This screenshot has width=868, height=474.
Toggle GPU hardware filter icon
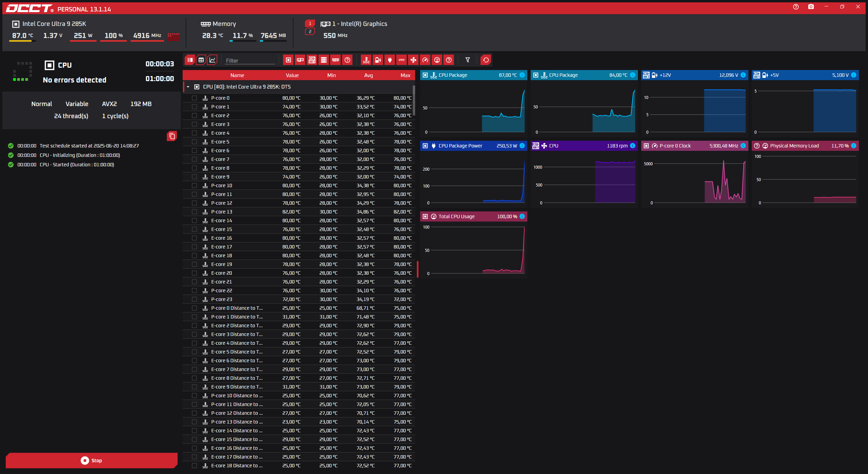(x=300, y=60)
